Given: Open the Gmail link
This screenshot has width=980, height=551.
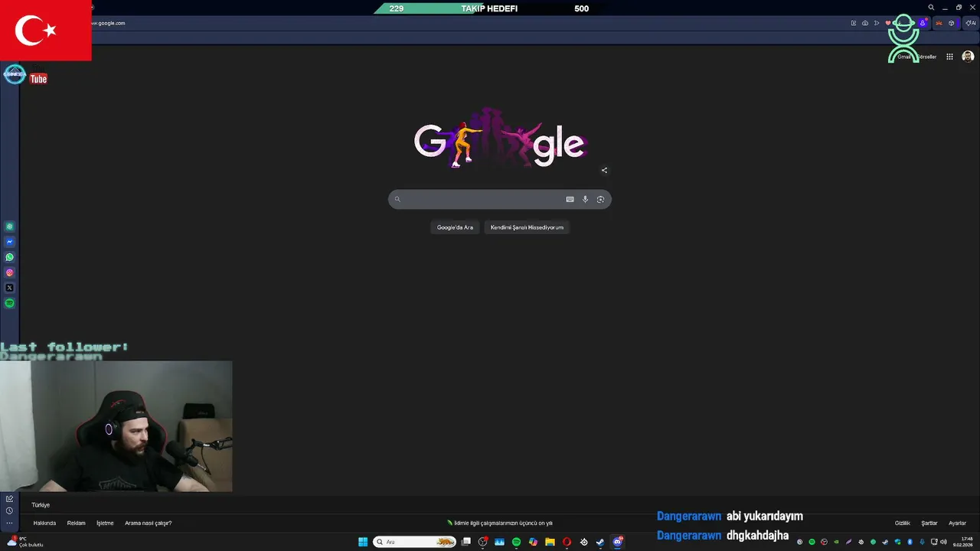Looking at the screenshot, I should coord(903,57).
